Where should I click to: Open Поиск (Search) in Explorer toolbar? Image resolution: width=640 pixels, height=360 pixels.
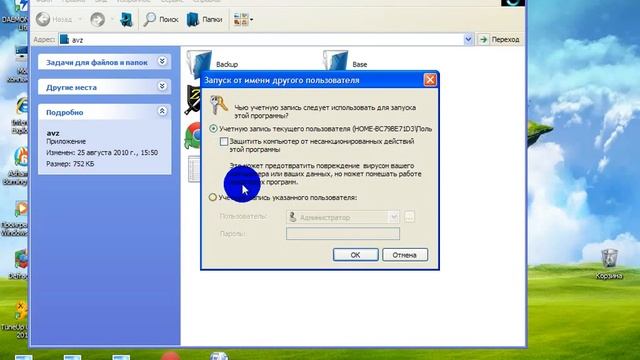(161, 19)
